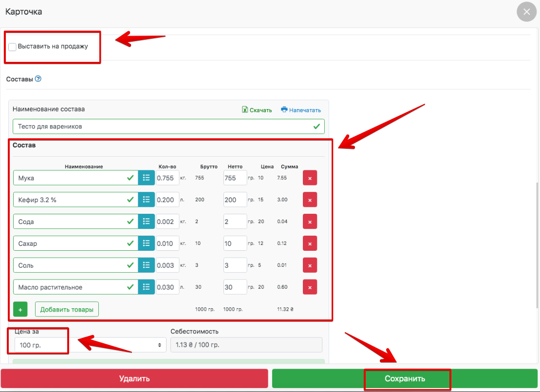Open the Составы help question icon
The image size is (540, 392).
pyautogui.click(x=38, y=78)
